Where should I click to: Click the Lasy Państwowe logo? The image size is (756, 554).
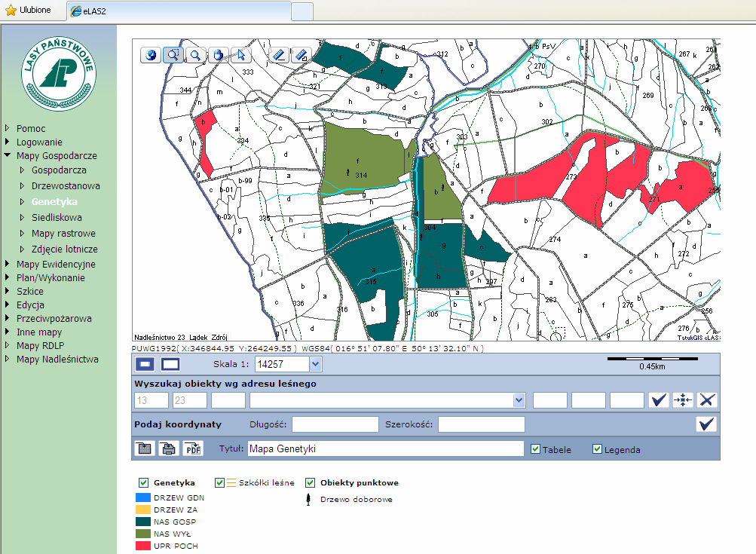[59, 73]
